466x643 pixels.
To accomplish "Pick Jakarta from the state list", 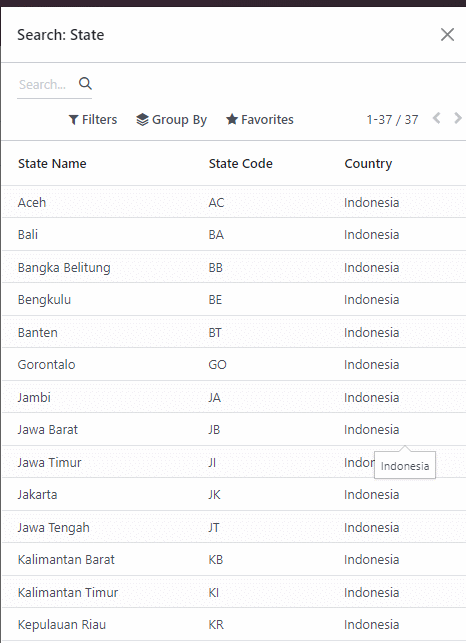I will [234, 495].
